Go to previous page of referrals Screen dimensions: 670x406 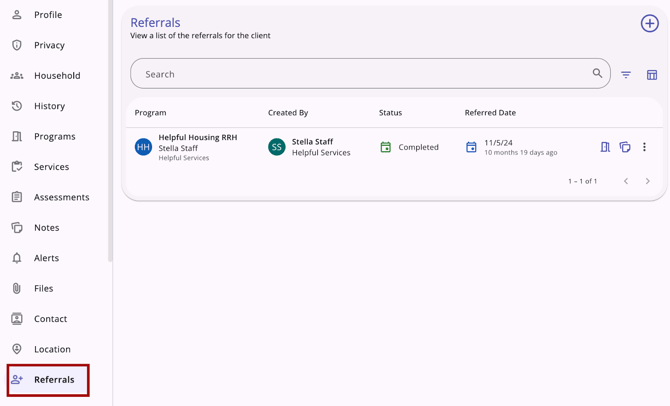(x=626, y=181)
